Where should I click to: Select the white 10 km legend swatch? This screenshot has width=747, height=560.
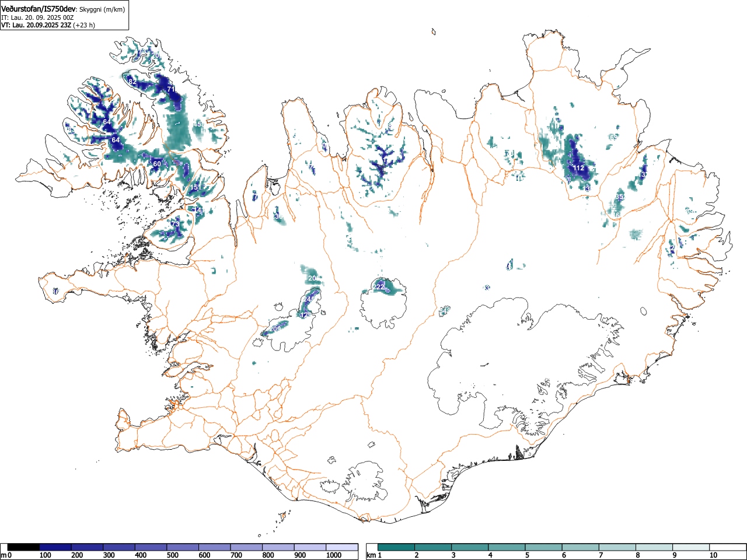(728, 547)
